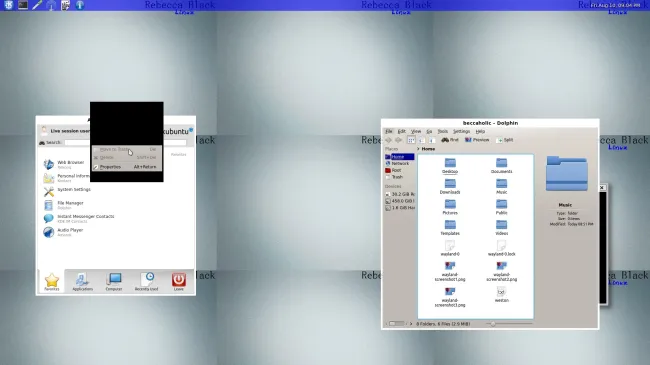
Task: Open Web Browser from launcher favorites
Action: click(64, 164)
